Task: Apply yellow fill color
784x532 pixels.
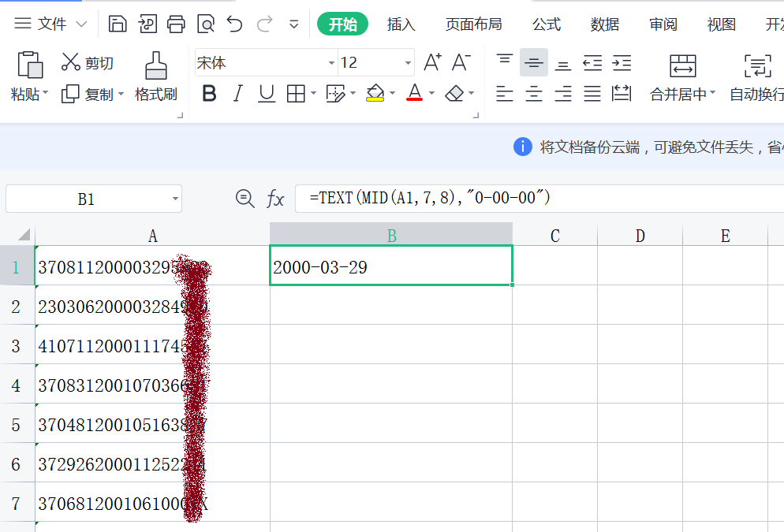Action: tap(375, 93)
